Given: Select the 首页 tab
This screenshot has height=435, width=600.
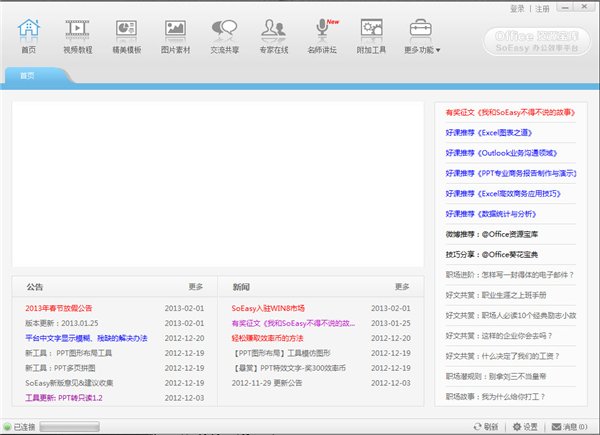Looking at the screenshot, I should (x=27, y=76).
